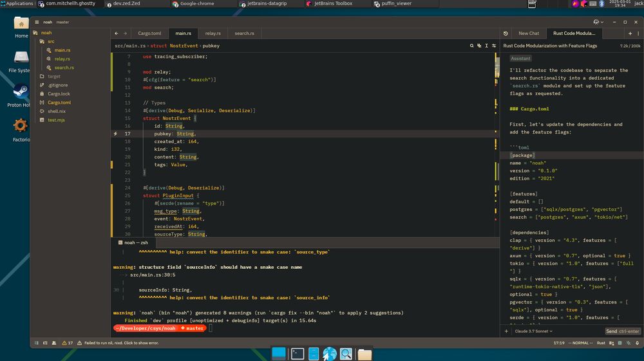This screenshot has height=361, width=644.
Task: Expand the target folder
Action: point(53,76)
